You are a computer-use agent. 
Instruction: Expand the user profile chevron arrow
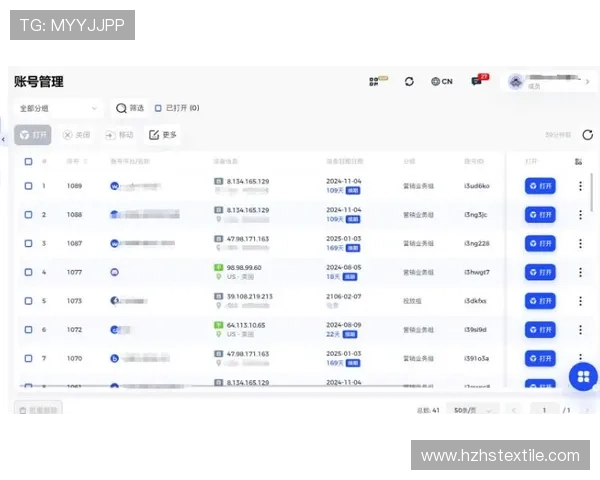[x=587, y=82]
